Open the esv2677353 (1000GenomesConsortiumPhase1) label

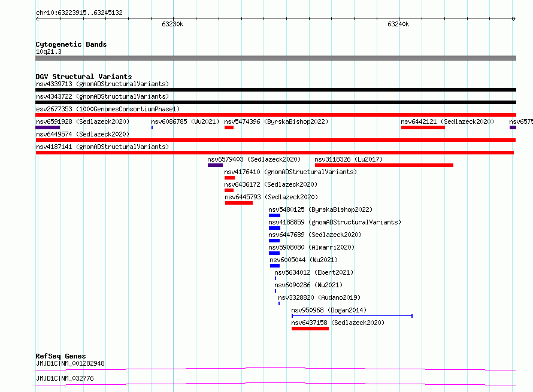(x=108, y=109)
